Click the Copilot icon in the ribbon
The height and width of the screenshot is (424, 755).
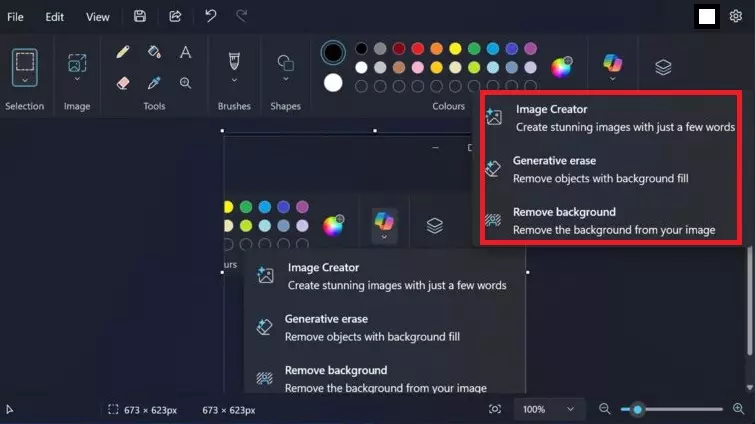(x=612, y=63)
